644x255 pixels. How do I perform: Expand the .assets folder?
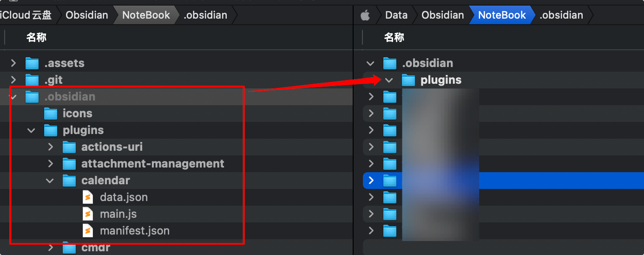[13, 63]
